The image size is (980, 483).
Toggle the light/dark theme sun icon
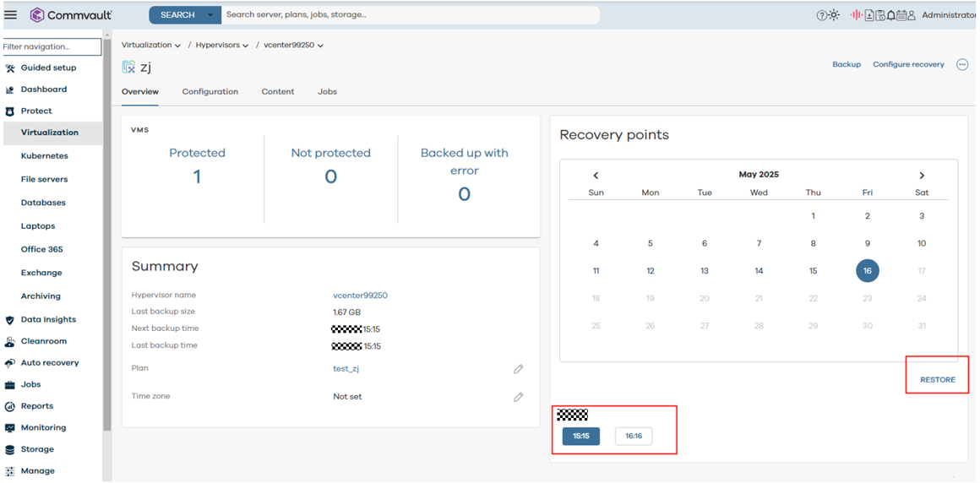pos(834,15)
